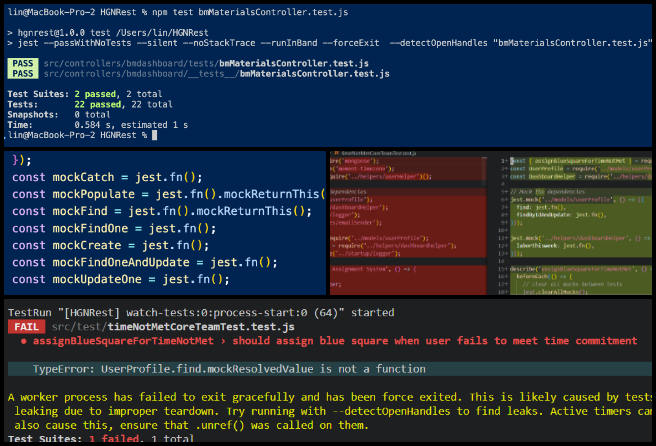Click the terminal cursor block after the last prompt
The width and height of the screenshot is (656, 446).
click(154, 135)
